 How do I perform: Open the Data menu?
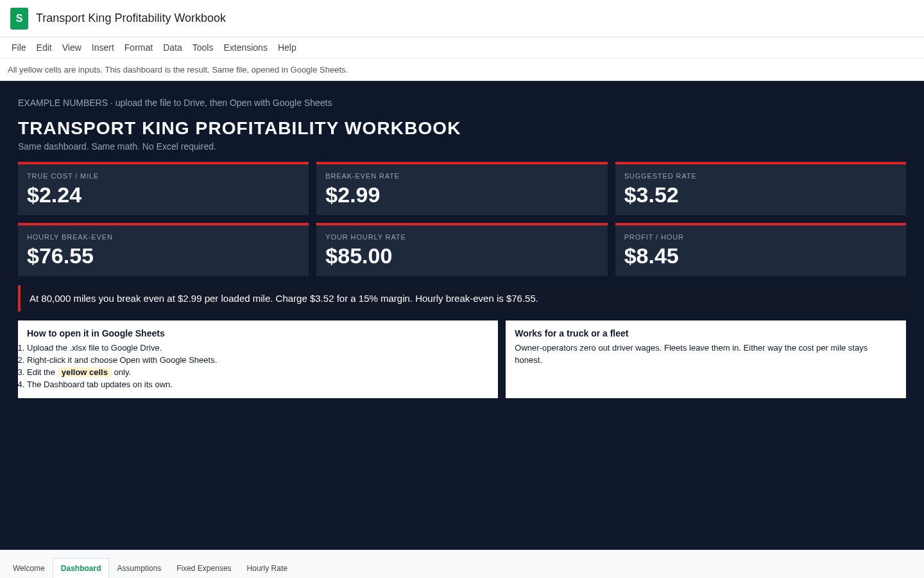tap(173, 48)
